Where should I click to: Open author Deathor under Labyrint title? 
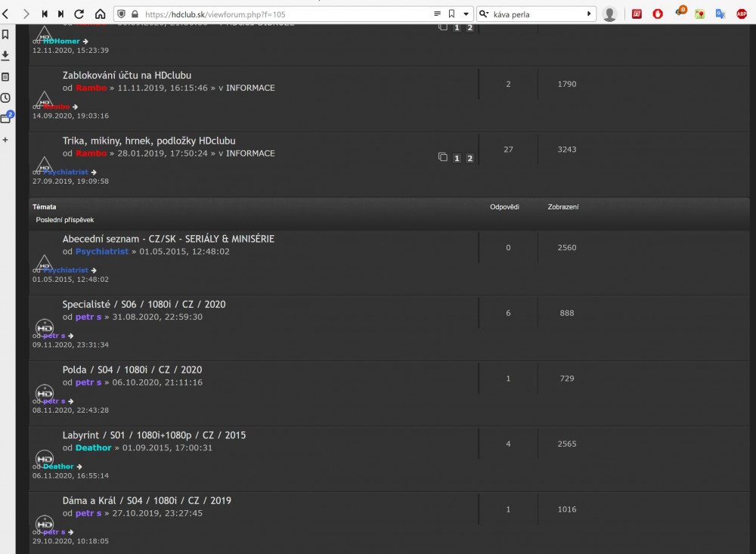coord(93,448)
